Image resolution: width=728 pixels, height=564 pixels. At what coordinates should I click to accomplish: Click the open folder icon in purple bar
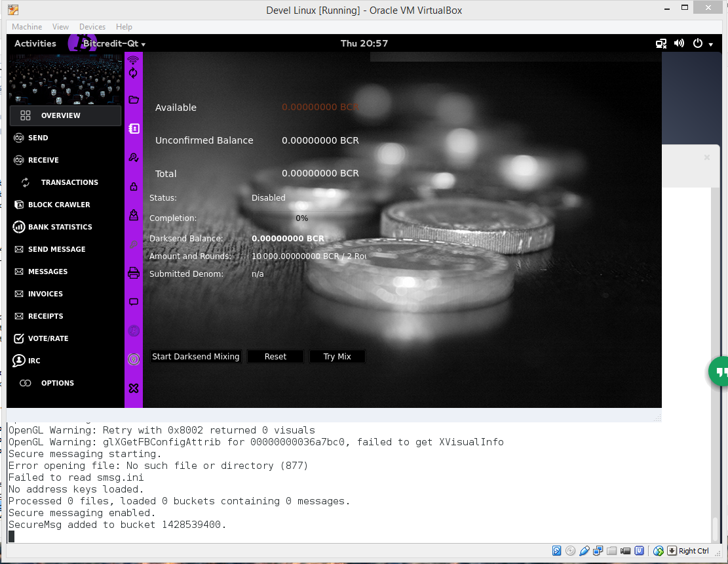[134, 100]
